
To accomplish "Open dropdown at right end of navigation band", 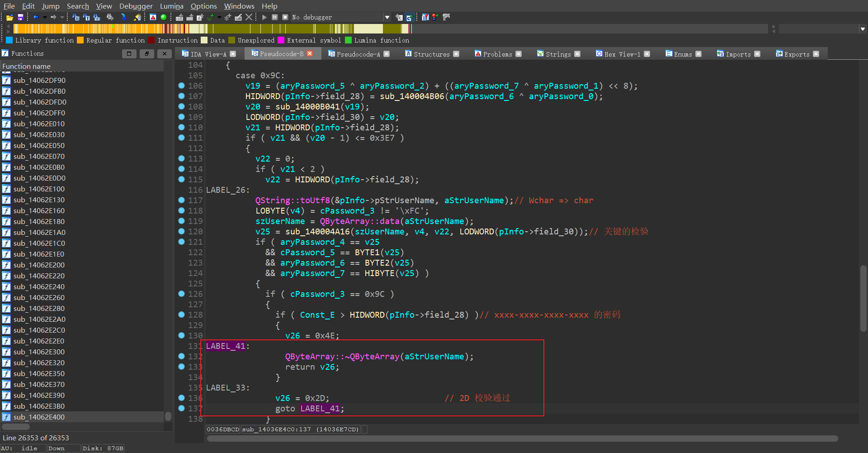I will (x=863, y=29).
